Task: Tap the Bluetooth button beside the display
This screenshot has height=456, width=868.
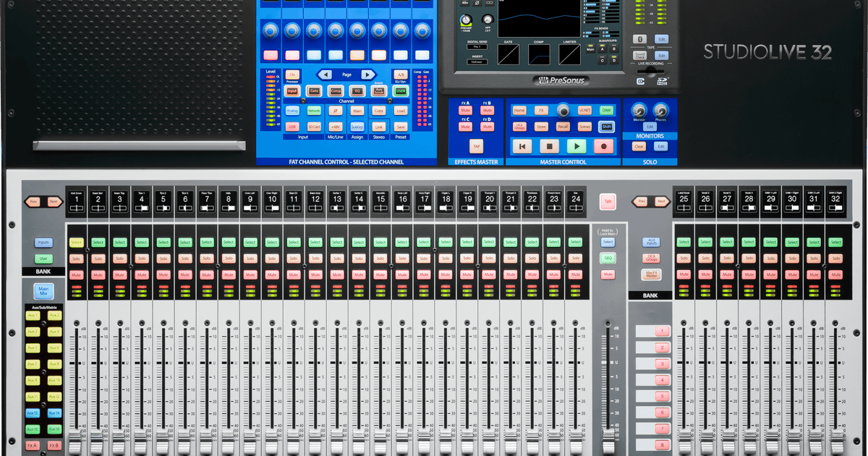Action: coord(639,39)
